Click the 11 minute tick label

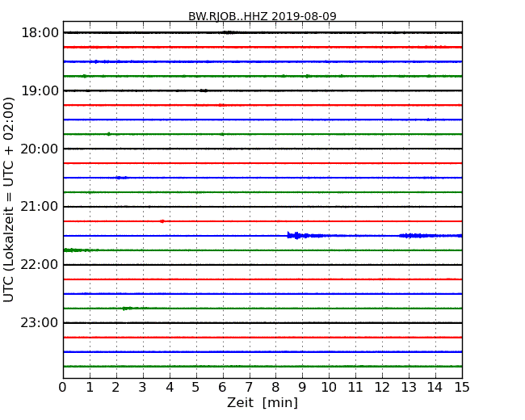(355, 388)
